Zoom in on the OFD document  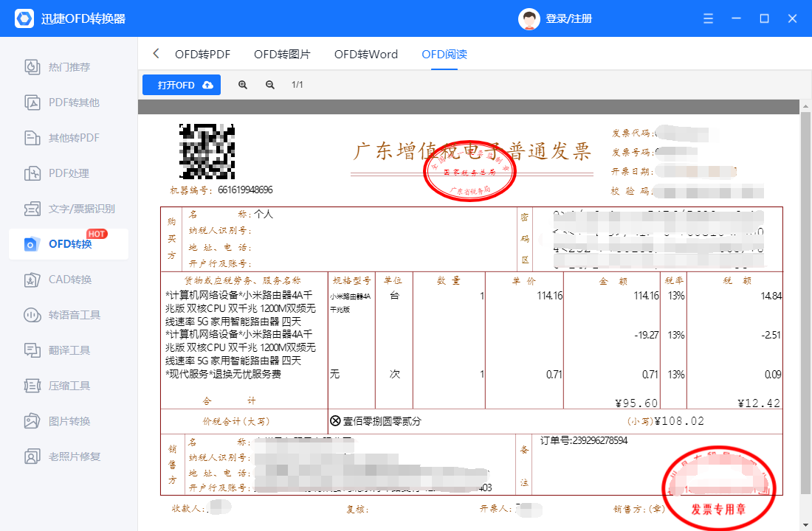(243, 84)
